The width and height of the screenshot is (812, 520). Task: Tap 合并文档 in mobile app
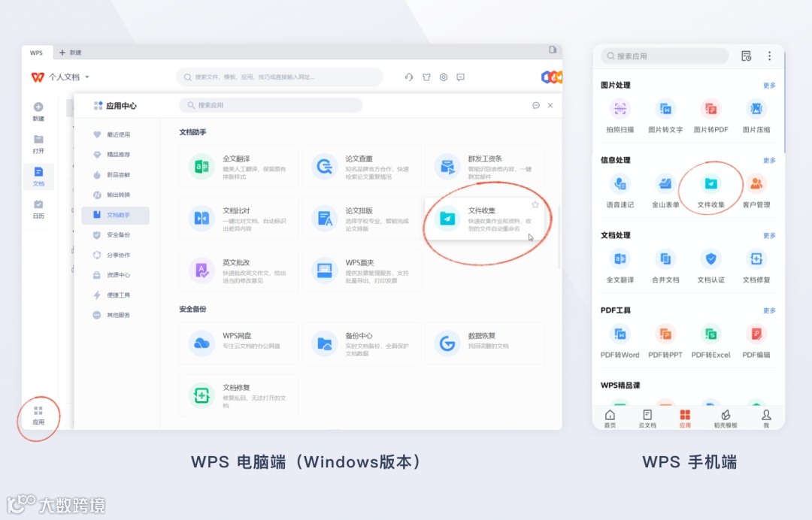click(665, 267)
